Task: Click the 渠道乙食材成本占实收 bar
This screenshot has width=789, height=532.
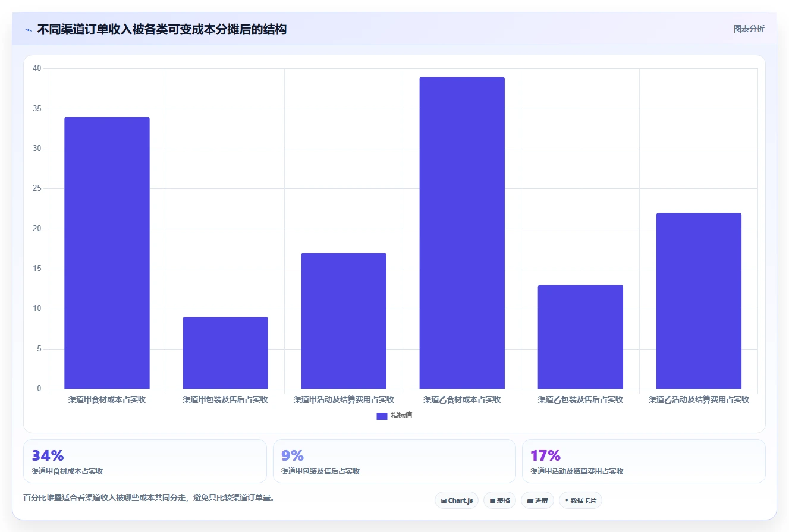Action: (462, 233)
